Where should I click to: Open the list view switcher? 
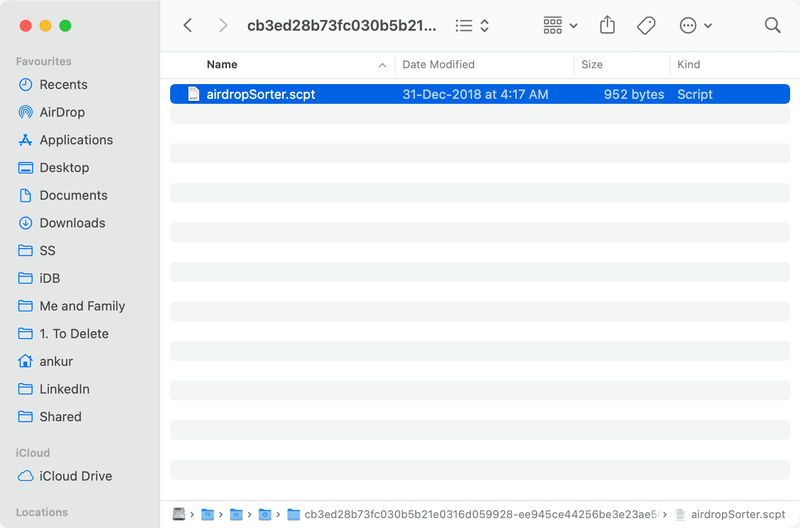(x=472, y=26)
